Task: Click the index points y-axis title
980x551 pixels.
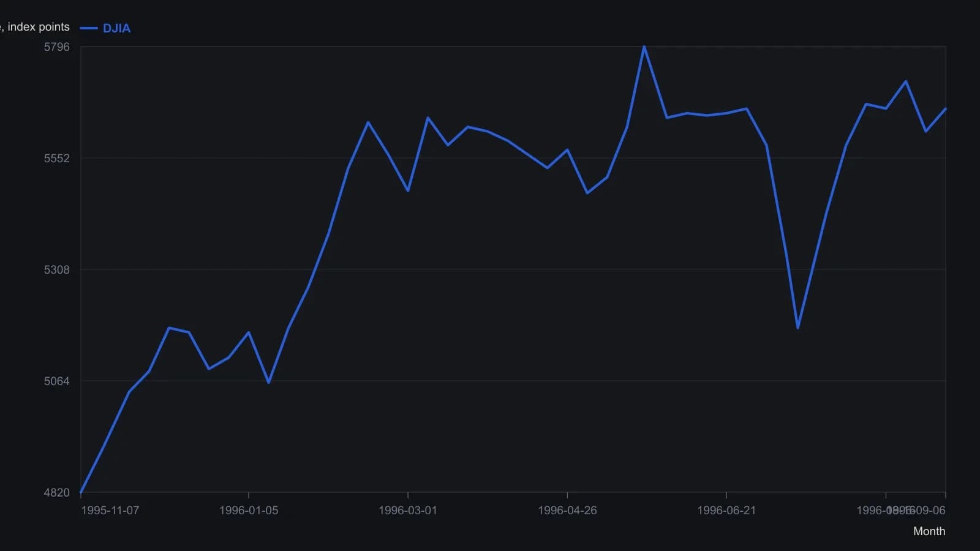Action: point(35,27)
